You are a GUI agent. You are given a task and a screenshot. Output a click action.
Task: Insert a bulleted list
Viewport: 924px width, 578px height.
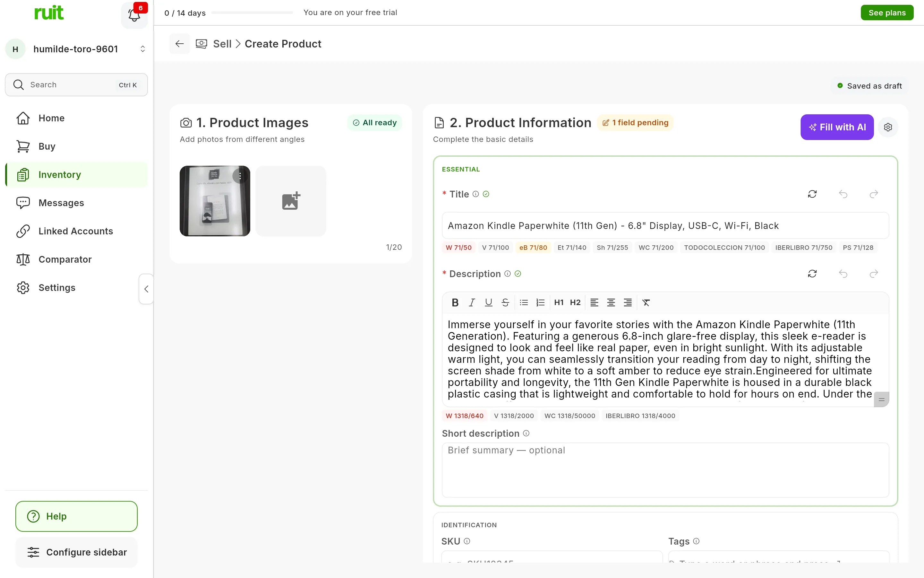[x=524, y=303]
